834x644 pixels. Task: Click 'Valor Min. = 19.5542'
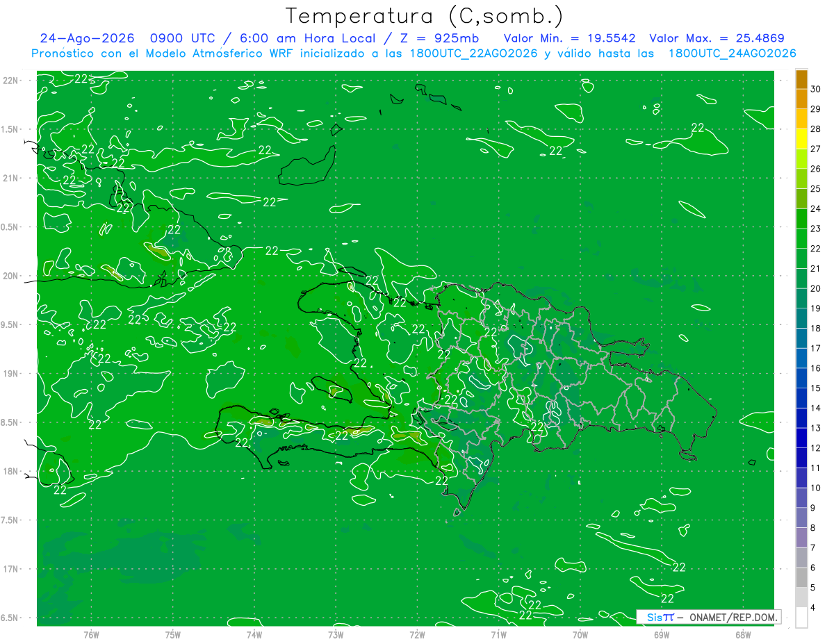[570, 39]
